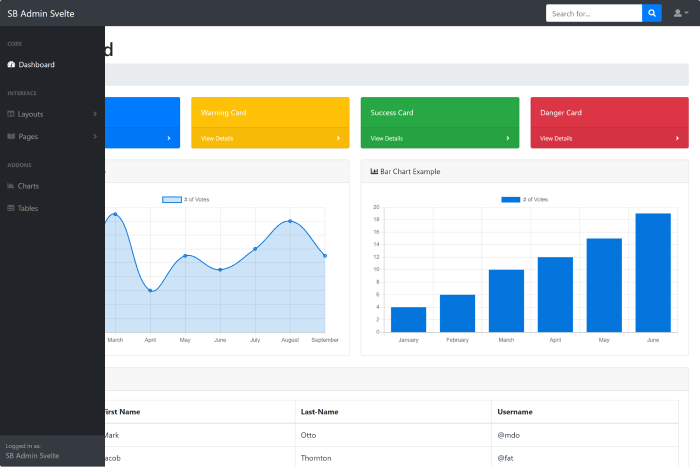Expand the Layouts chevron

tap(95, 114)
